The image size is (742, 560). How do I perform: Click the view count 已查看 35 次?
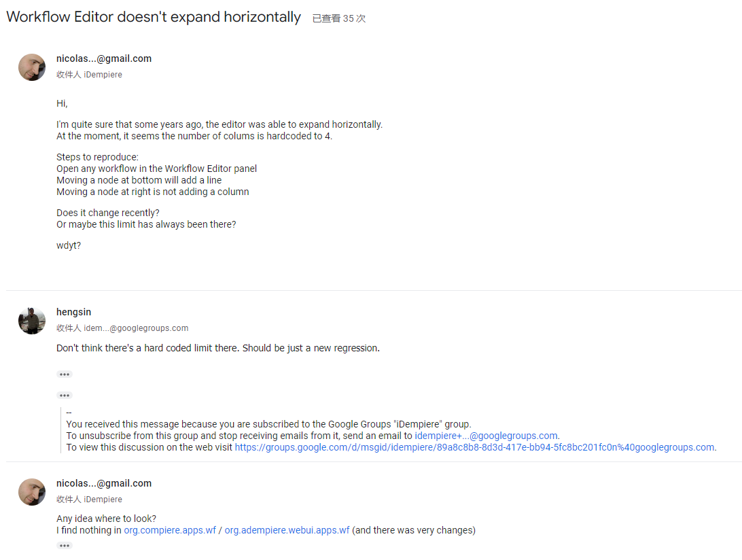pyautogui.click(x=339, y=18)
